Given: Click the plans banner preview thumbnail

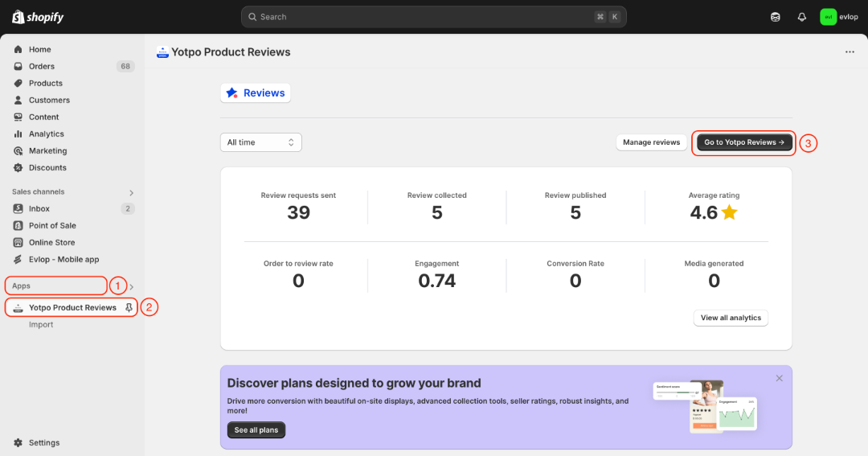Looking at the screenshot, I should click(706, 407).
